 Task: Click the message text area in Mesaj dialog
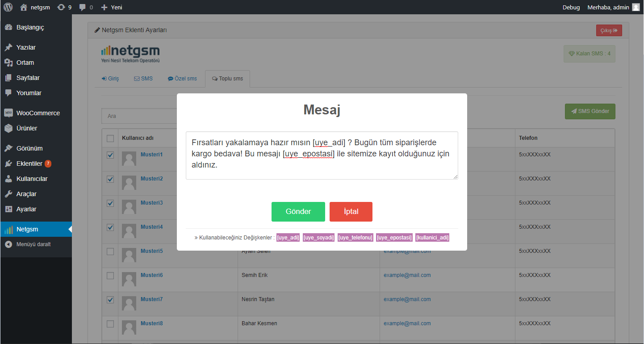point(322,155)
